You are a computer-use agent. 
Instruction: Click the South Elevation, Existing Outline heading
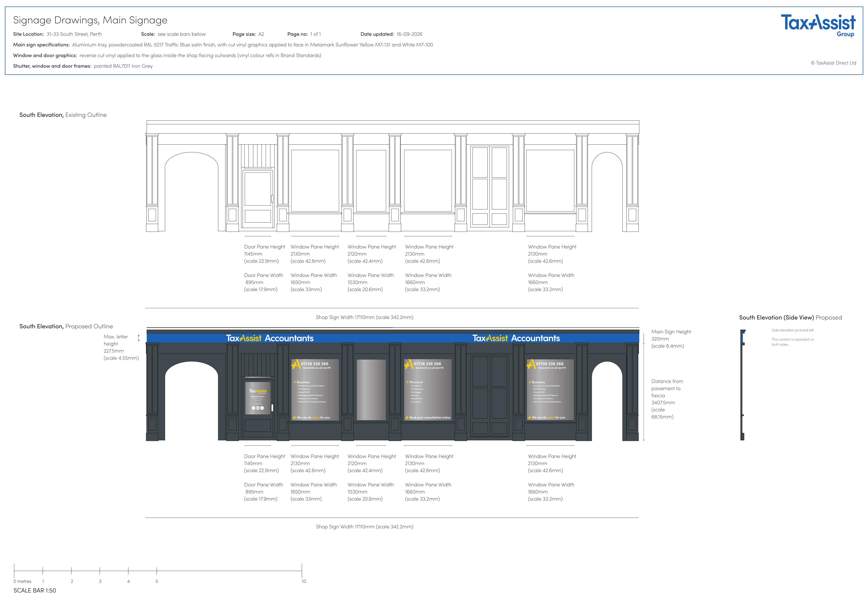coord(63,115)
